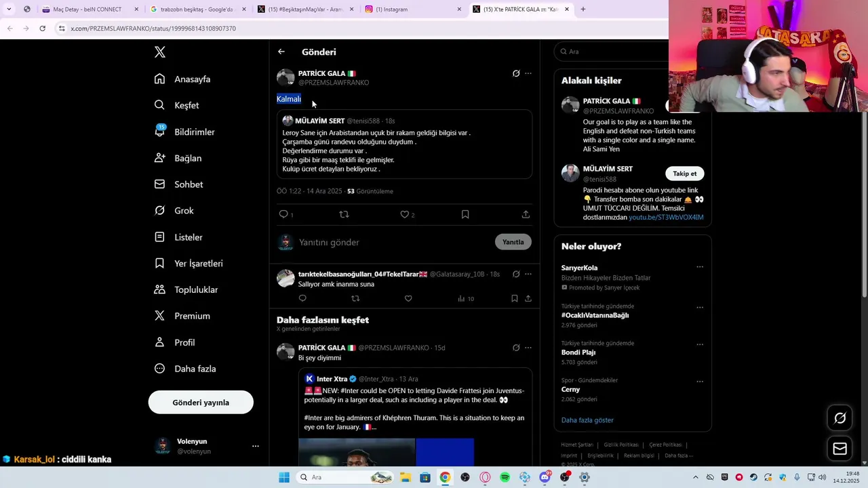
Task: Open more options on Galatasaray_10B reply
Action: click(528, 274)
